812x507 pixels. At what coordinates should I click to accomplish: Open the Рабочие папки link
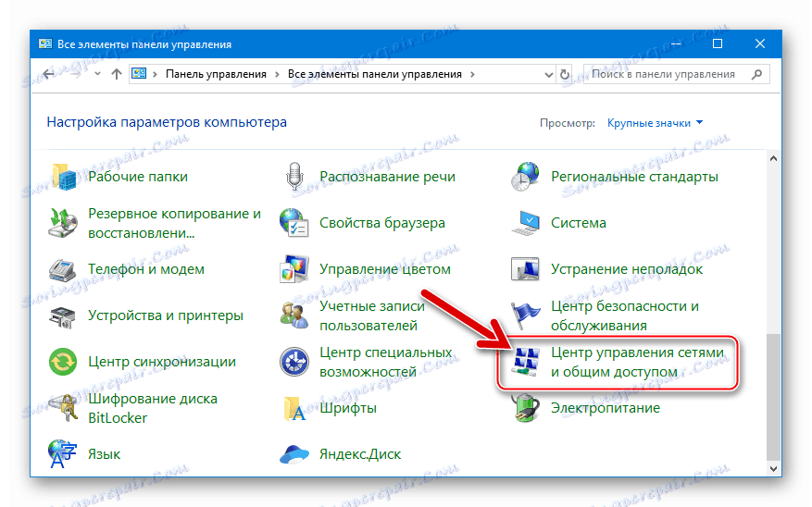click(x=138, y=177)
